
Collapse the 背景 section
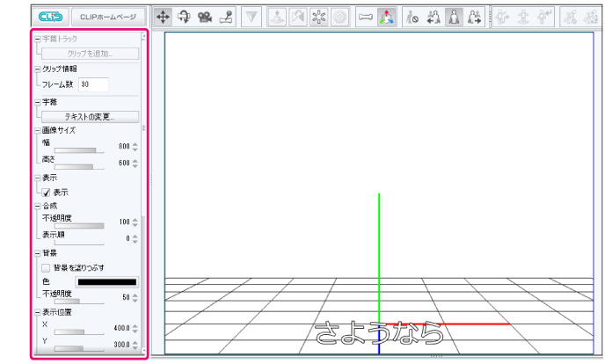[x=38, y=253]
